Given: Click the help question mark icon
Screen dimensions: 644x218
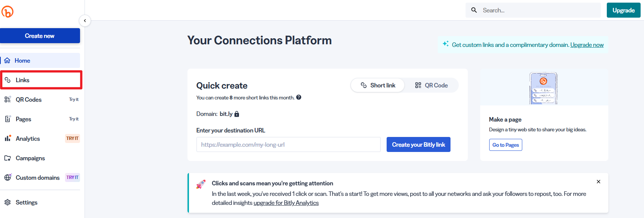Looking at the screenshot, I should coord(299,97).
